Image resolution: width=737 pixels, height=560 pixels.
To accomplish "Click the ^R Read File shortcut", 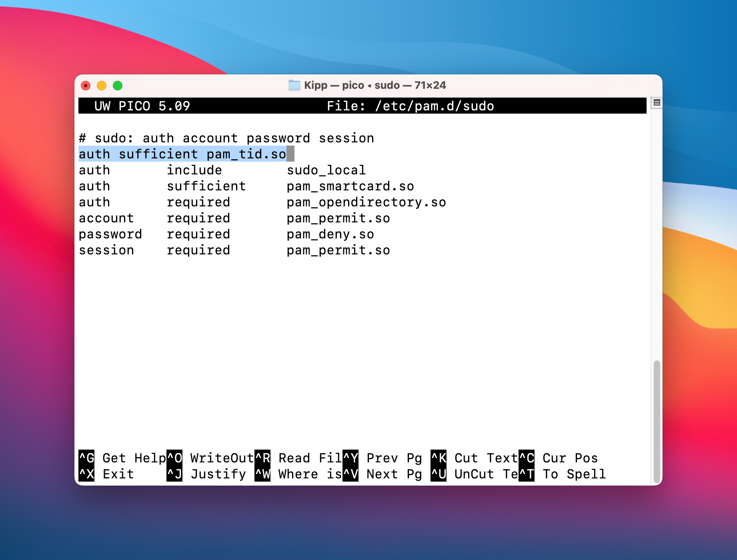I will click(x=298, y=458).
